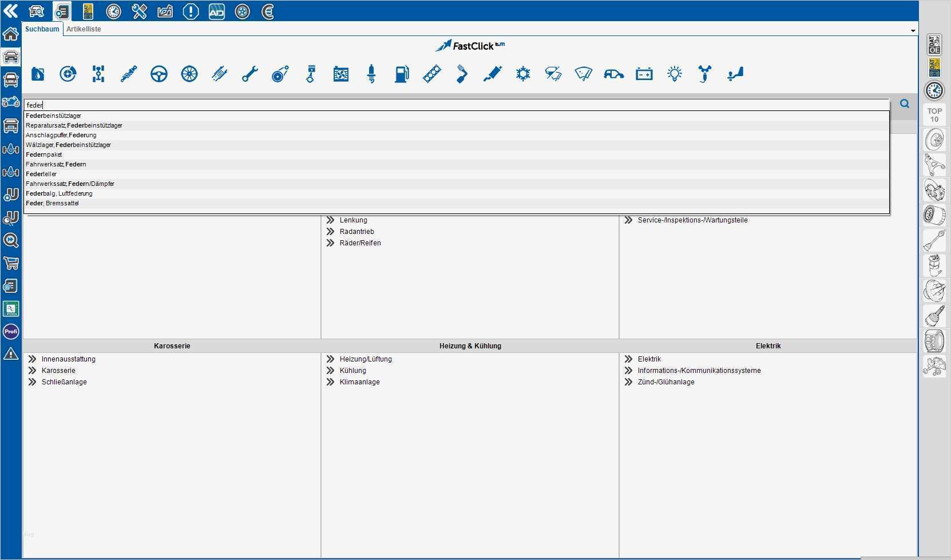Open the Elektrik tree link
This screenshot has width=951, height=560.
(649, 359)
